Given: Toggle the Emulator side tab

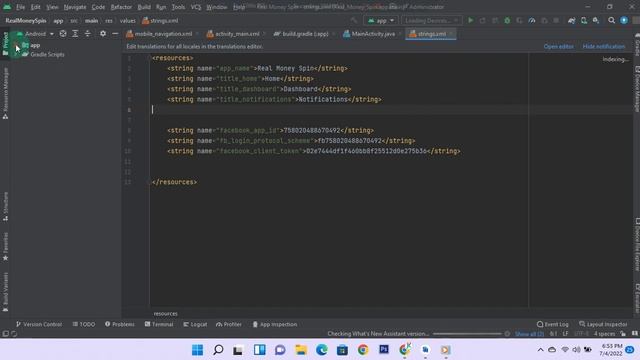Looking at the screenshot, I should click(x=637, y=298).
